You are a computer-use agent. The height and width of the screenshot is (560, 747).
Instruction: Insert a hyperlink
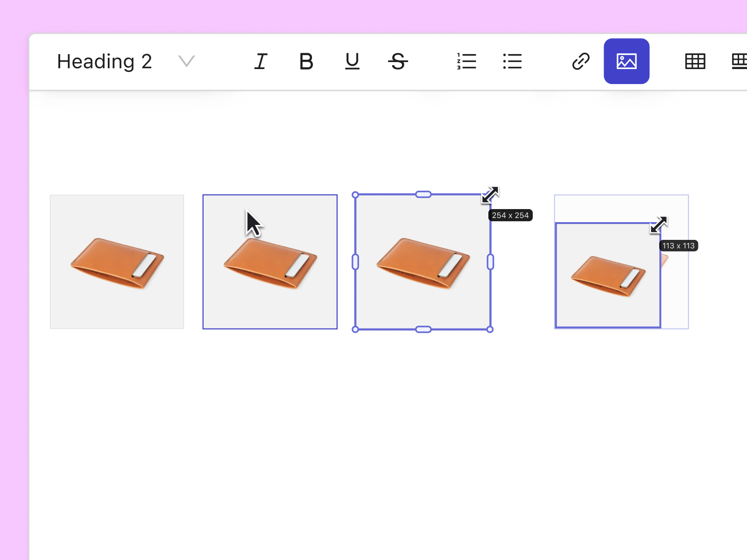tap(580, 61)
